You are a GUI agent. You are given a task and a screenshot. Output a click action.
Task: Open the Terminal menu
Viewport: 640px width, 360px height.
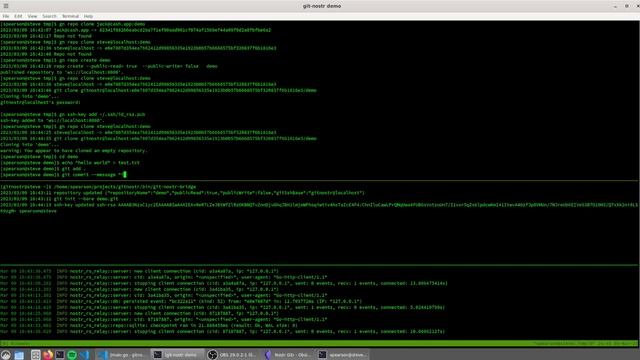coord(70,16)
